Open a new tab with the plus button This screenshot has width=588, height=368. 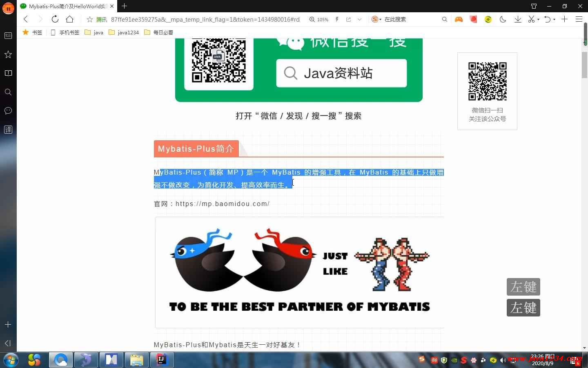click(x=125, y=6)
